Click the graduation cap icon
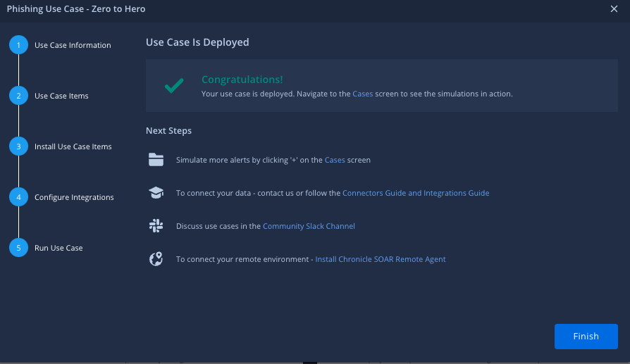The image size is (630, 364). (156, 193)
